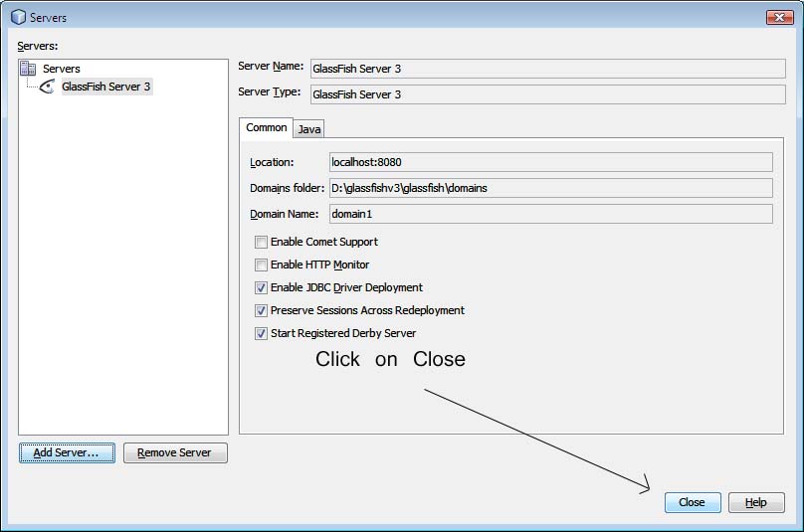Click the "Enable HTTP Monitor" label text
This screenshot has width=804, height=532.
(x=320, y=265)
